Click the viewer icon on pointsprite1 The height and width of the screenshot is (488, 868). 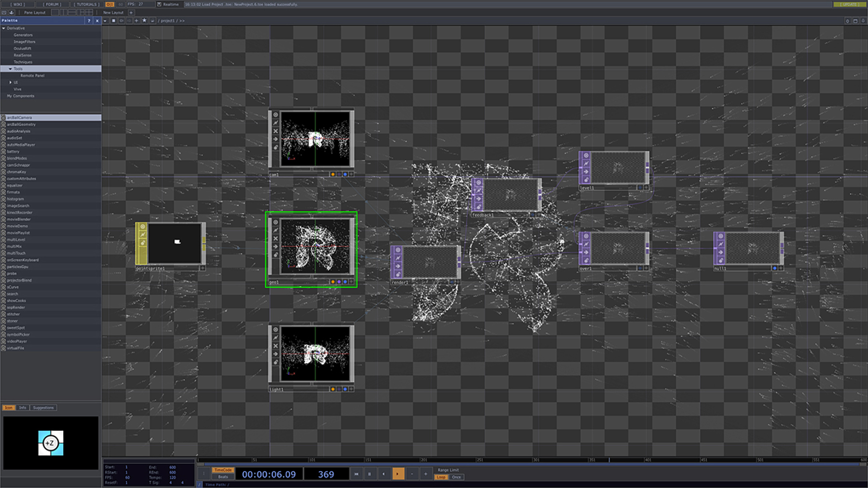point(142,227)
